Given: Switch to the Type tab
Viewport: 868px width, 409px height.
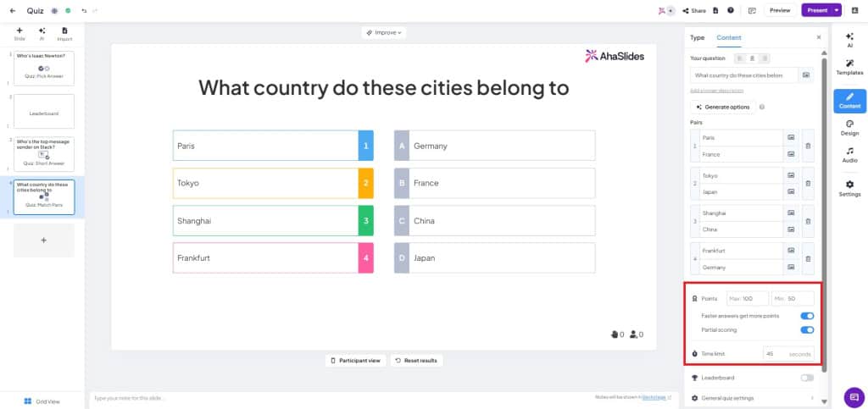Looking at the screenshot, I should pyautogui.click(x=698, y=37).
